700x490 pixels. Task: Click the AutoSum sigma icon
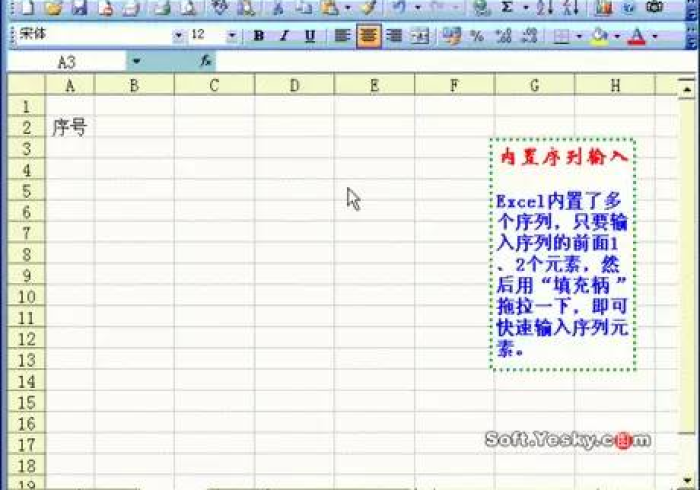pyautogui.click(x=507, y=7)
